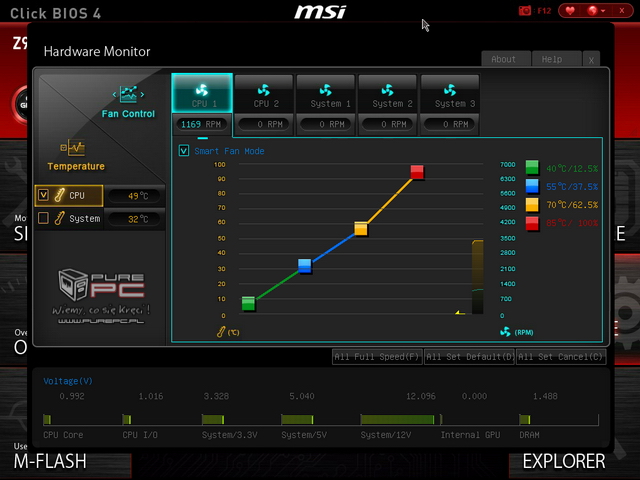Click the 0 RPM reading under System 2
Viewport: 640px width, 480px height.
point(388,124)
